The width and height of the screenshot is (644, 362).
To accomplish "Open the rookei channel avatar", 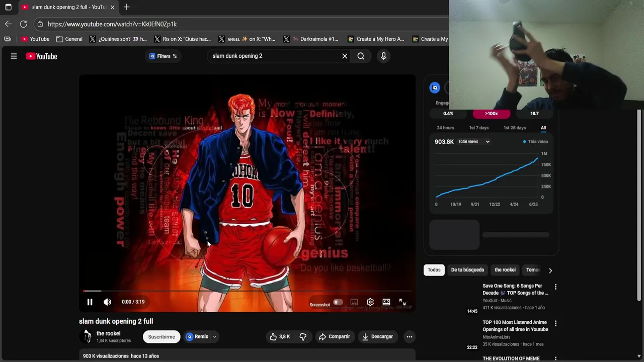I will (87, 336).
